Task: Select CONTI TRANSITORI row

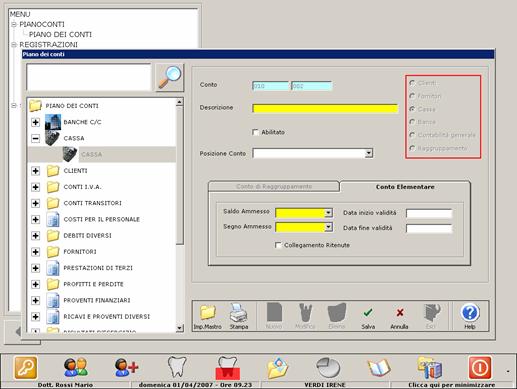Action: coord(93,203)
